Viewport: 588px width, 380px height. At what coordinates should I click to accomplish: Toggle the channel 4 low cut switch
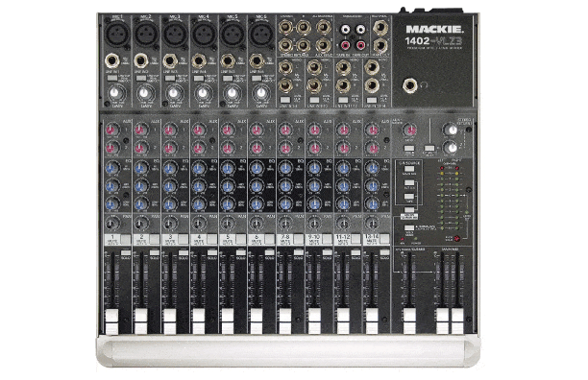(x=198, y=78)
